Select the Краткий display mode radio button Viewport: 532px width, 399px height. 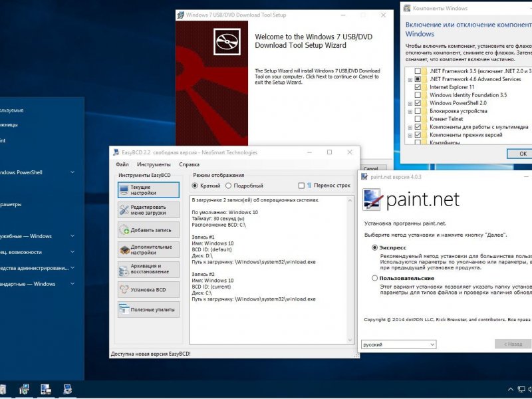195,186
